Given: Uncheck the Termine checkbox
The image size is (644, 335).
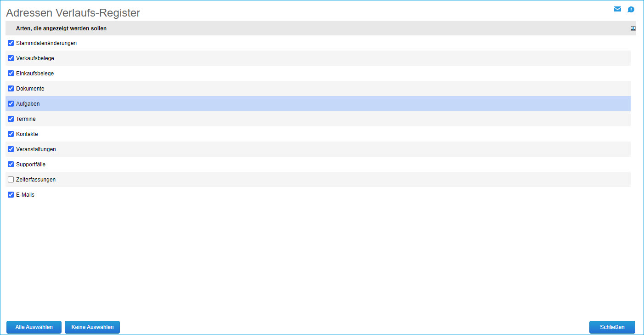Looking at the screenshot, I should pyautogui.click(x=11, y=119).
